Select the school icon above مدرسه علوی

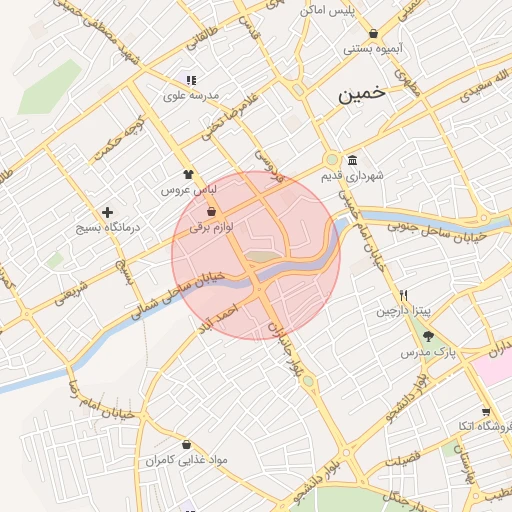[191, 80]
